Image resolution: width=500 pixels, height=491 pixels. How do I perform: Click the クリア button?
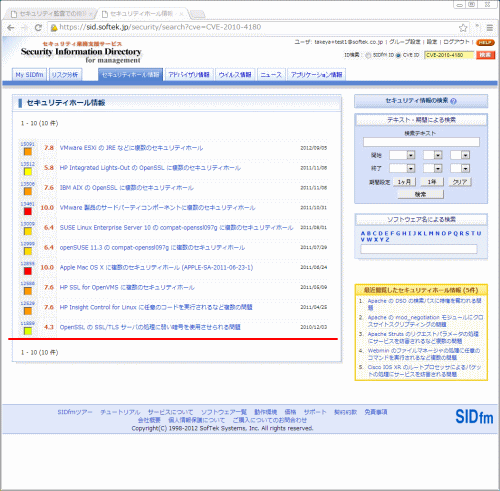click(460, 182)
